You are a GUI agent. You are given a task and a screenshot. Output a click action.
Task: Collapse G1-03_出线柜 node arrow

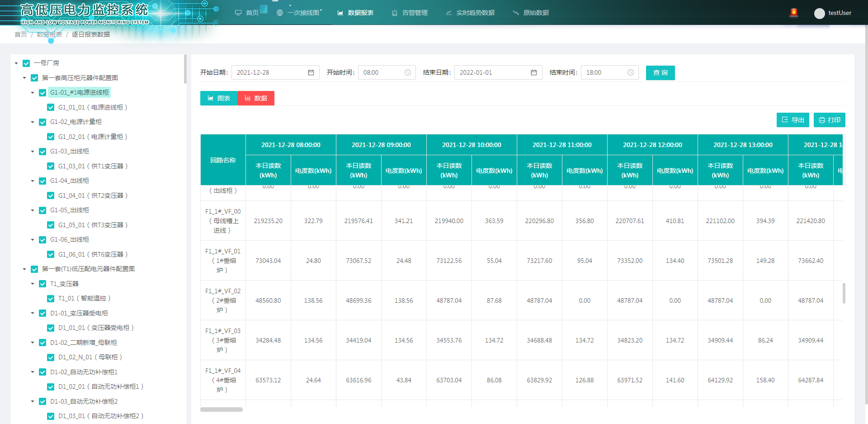33,152
